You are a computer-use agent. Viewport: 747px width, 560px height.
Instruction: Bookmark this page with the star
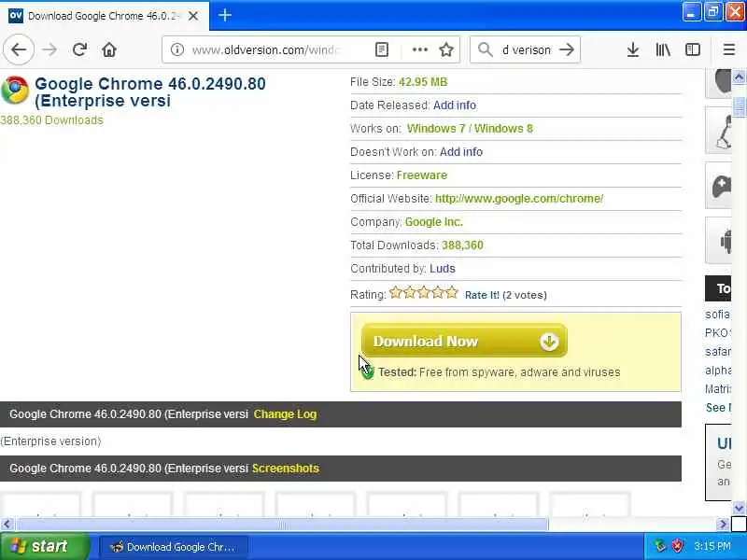pos(446,49)
